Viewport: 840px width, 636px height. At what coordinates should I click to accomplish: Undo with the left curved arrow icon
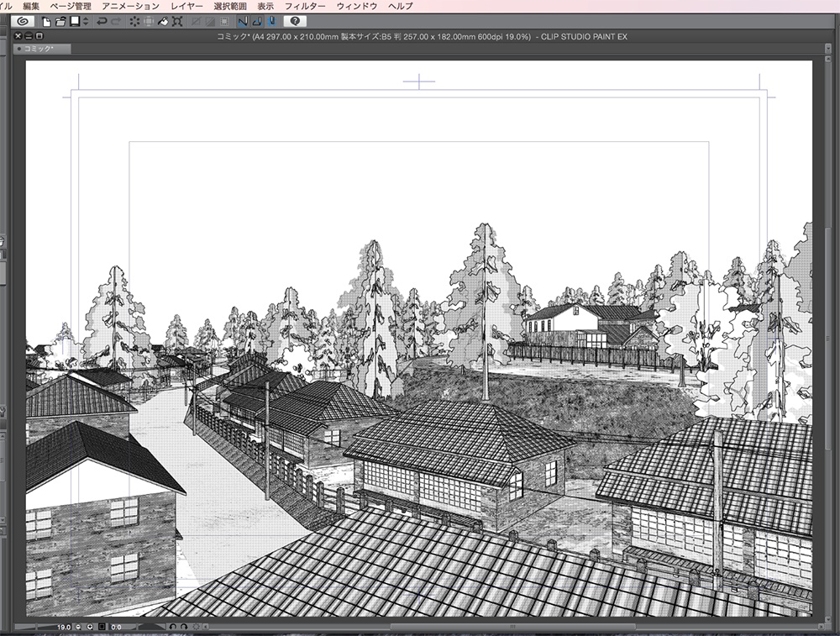click(x=100, y=23)
